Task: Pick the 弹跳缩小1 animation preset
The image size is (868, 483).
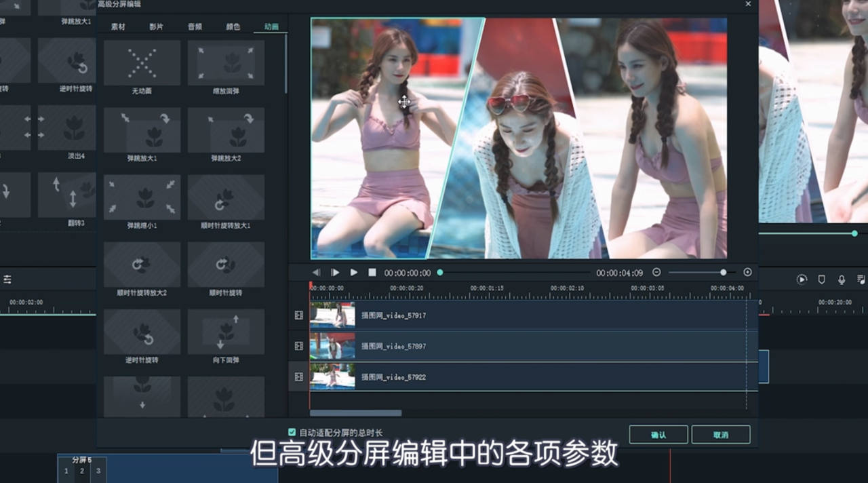Action: coord(142,197)
